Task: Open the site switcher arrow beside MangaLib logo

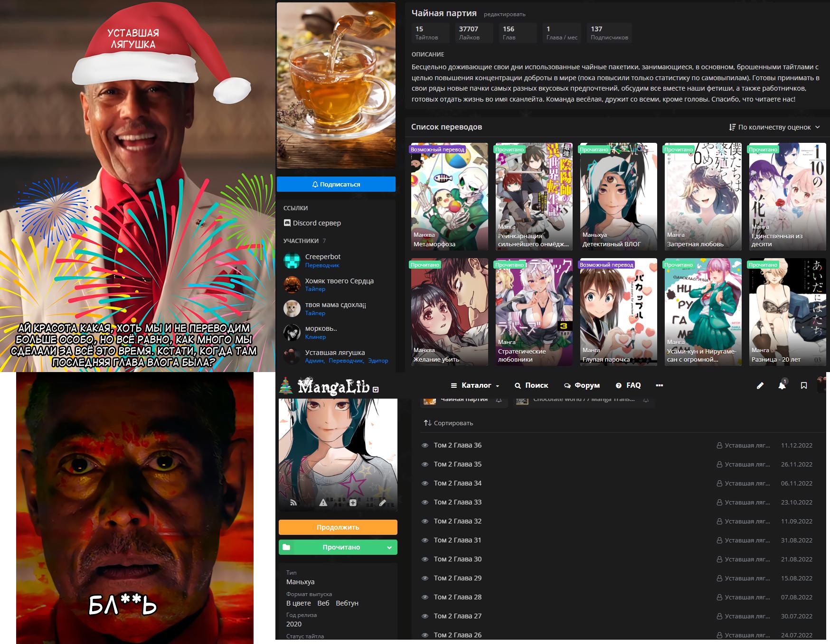Action: click(376, 390)
